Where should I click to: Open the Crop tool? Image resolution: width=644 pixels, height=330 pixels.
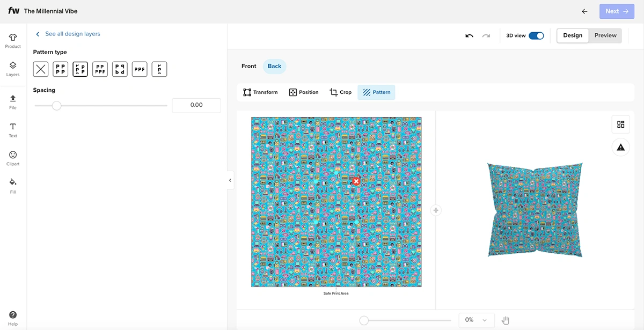pyautogui.click(x=341, y=92)
